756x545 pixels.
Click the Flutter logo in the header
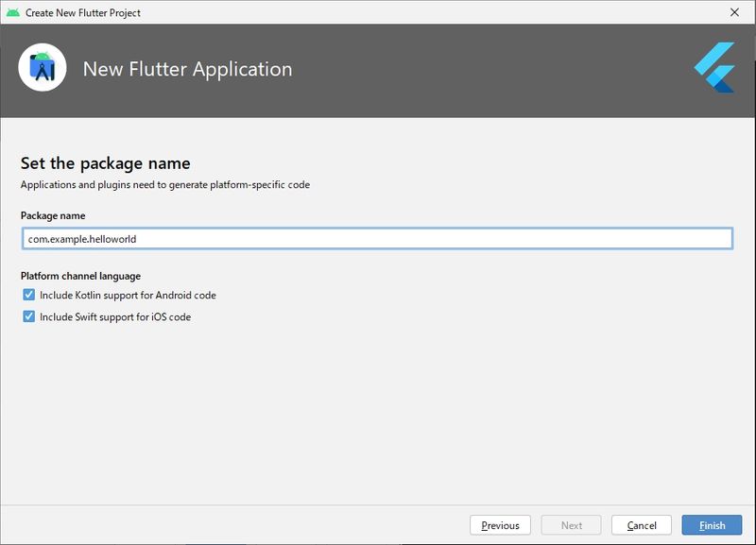pos(714,69)
